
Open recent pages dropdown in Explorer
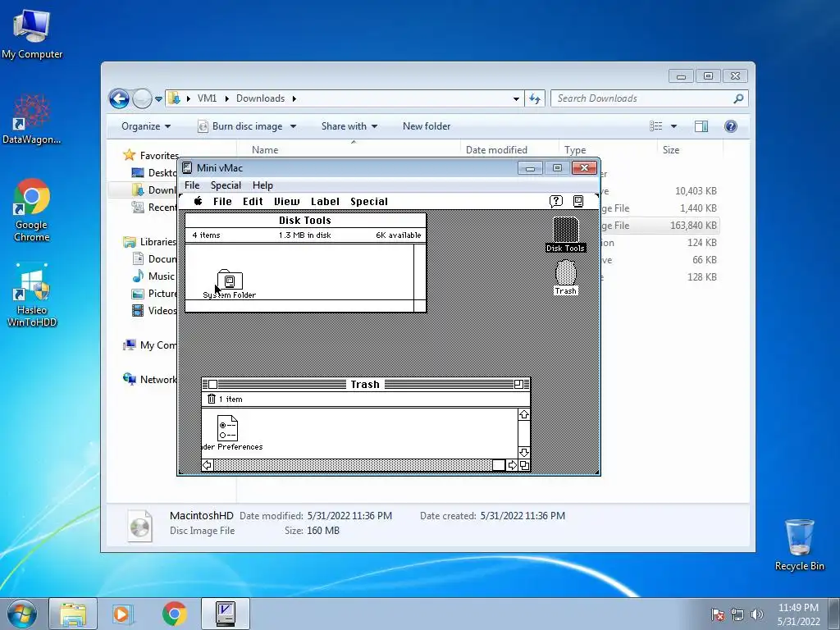(158, 99)
